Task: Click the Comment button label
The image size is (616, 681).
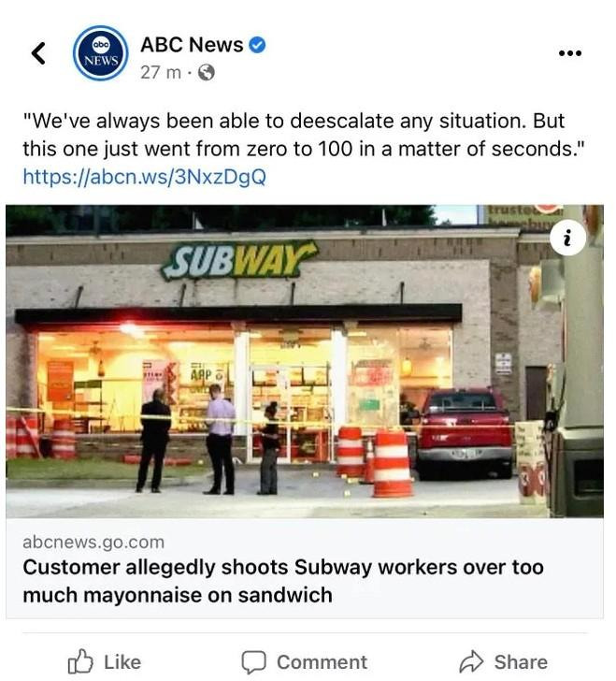Action: pyautogui.click(x=322, y=662)
